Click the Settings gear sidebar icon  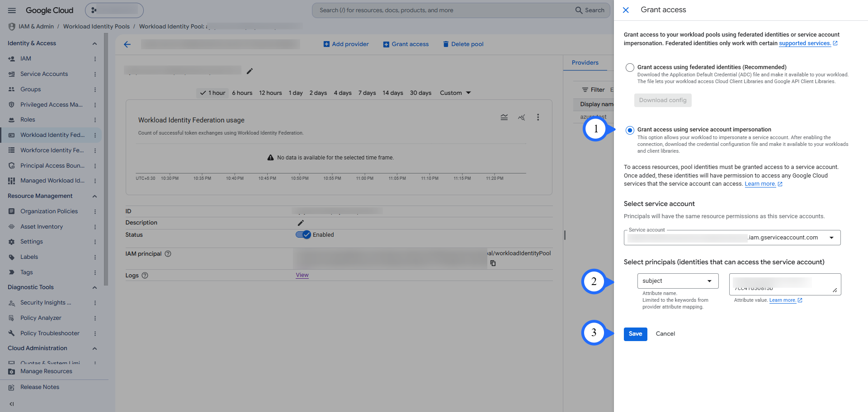point(12,242)
